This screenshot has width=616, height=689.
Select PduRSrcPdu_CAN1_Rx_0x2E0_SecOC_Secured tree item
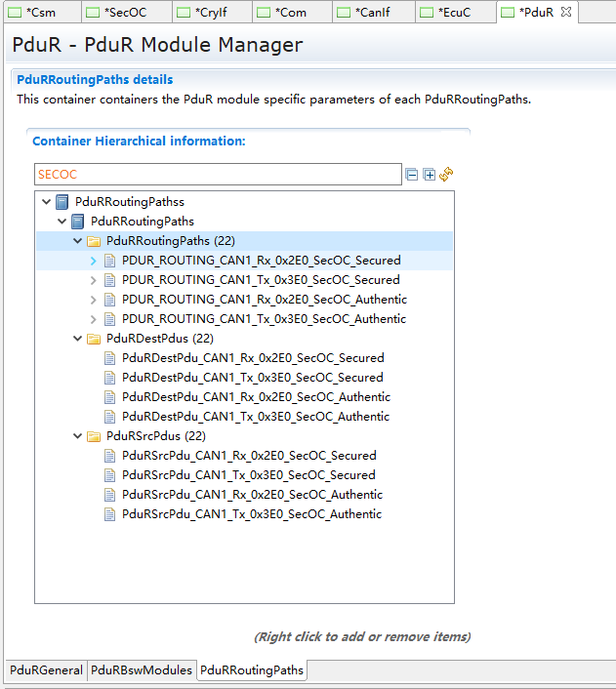tap(249, 456)
